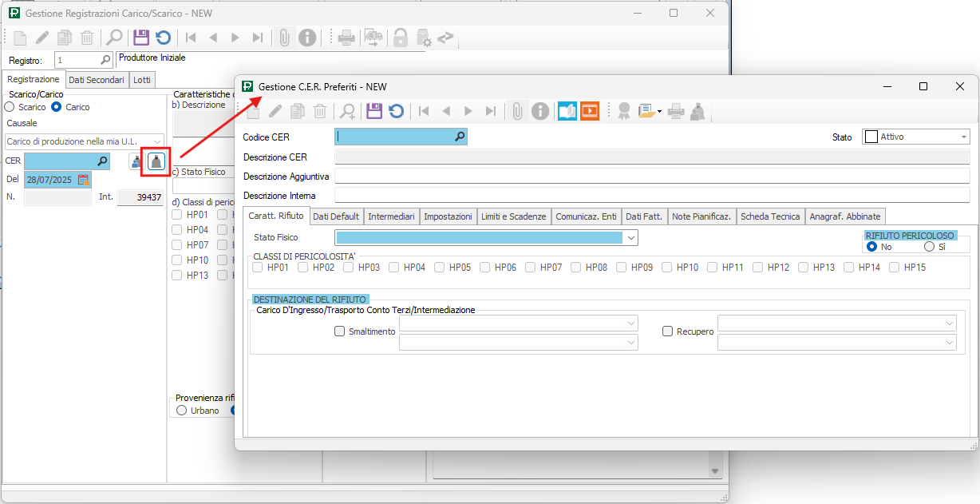Switch to the Scheda Tecnica tab
980x504 pixels.
pos(770,216)
